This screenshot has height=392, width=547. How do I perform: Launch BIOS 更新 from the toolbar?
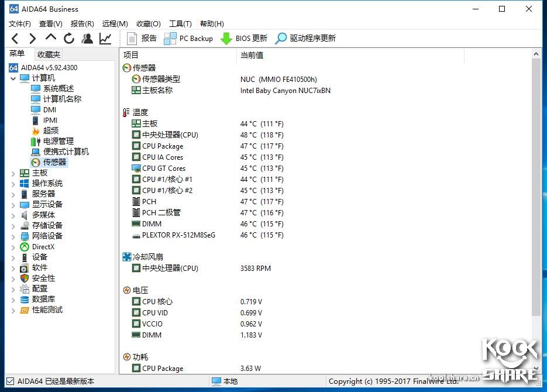243,38
